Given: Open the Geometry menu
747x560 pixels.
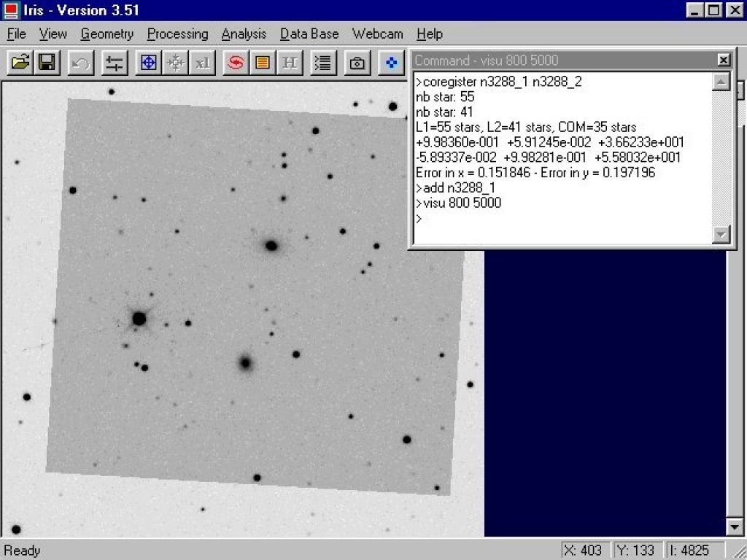Looking at the screenshot, I should click(x=107, y=34).
